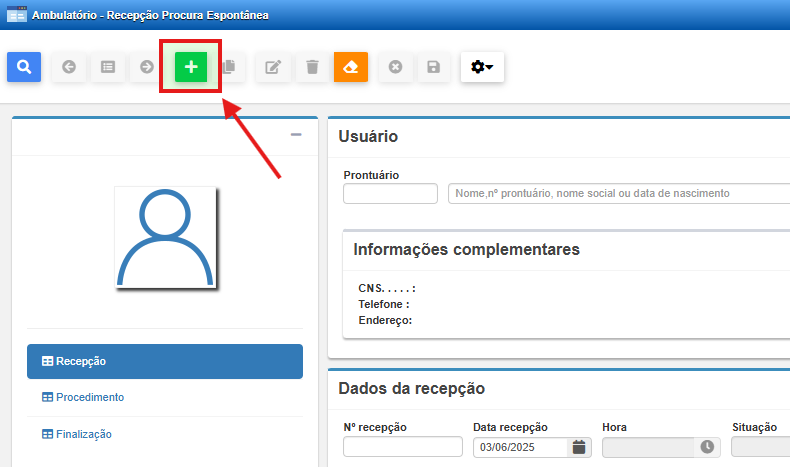Screen dimensions: 790x467
Task: Select the Recepção tab
Action: (x=165, y=361)
